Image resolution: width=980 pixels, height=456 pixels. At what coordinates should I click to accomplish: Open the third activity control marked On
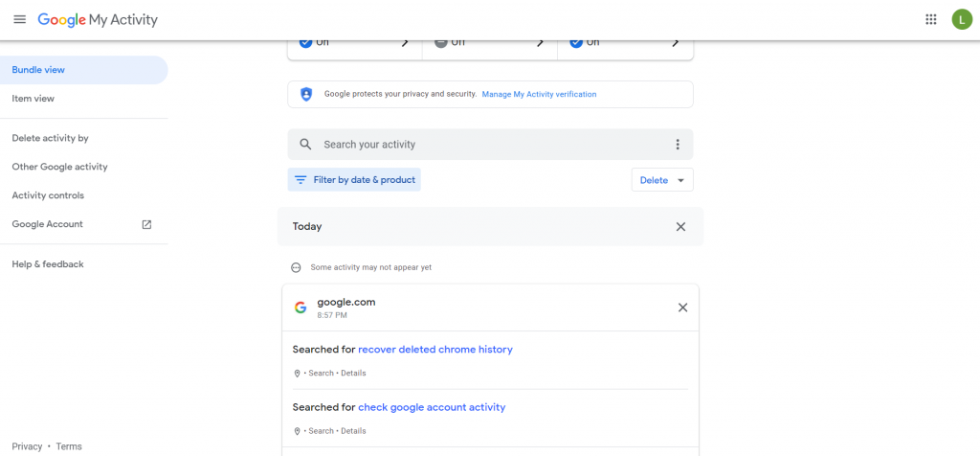click(x=625, y=44)
